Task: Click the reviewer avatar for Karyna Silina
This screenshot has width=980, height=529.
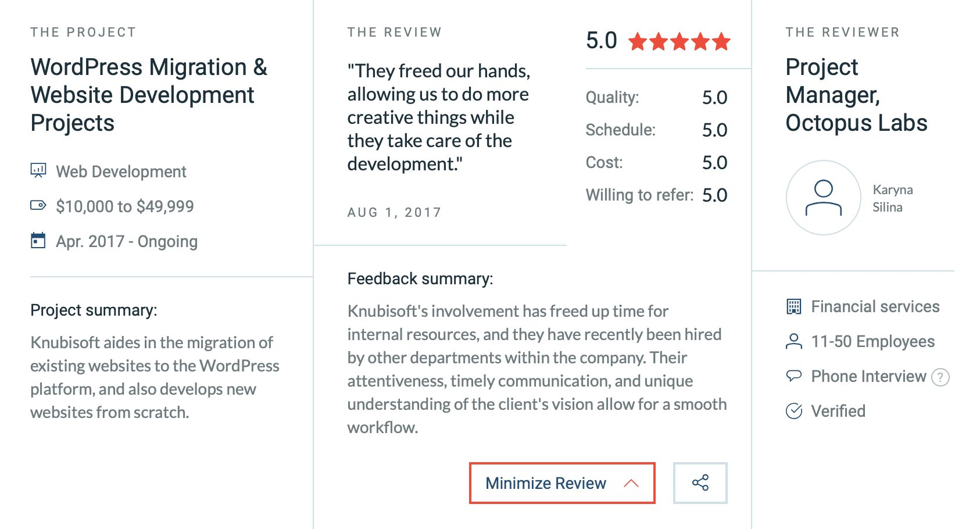Action: click(823, 198)
